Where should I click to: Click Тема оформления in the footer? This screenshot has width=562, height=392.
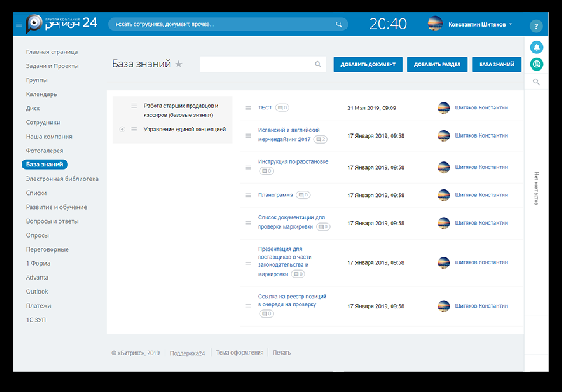pos(239,353)
